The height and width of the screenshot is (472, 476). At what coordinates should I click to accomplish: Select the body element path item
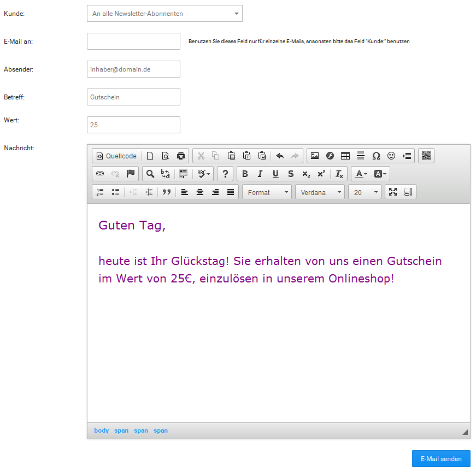tap(102, 430)
